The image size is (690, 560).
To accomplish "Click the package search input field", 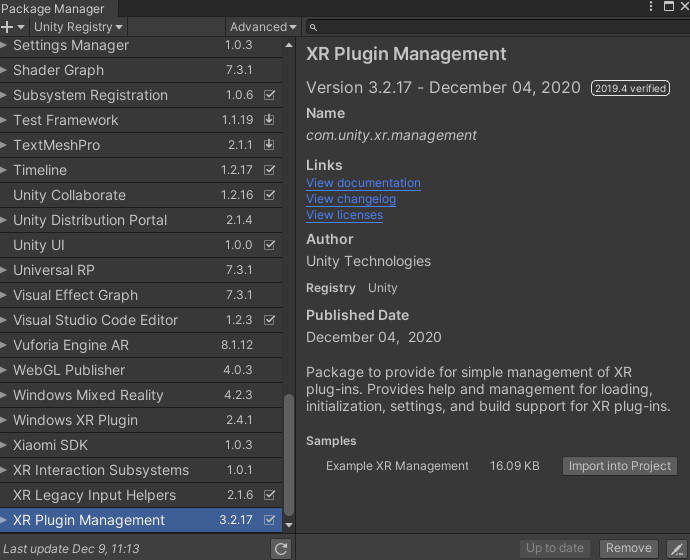I will (497, 27).
